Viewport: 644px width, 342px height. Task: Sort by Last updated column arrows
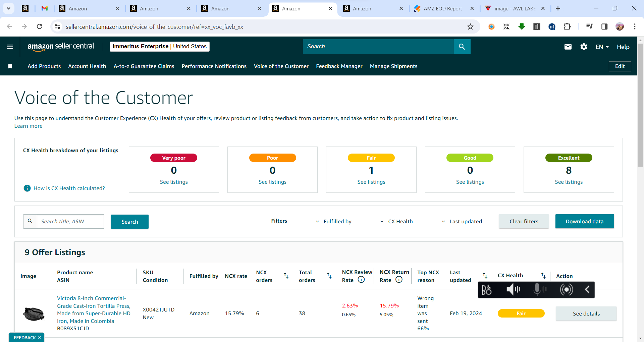click(x=485, y=276)
